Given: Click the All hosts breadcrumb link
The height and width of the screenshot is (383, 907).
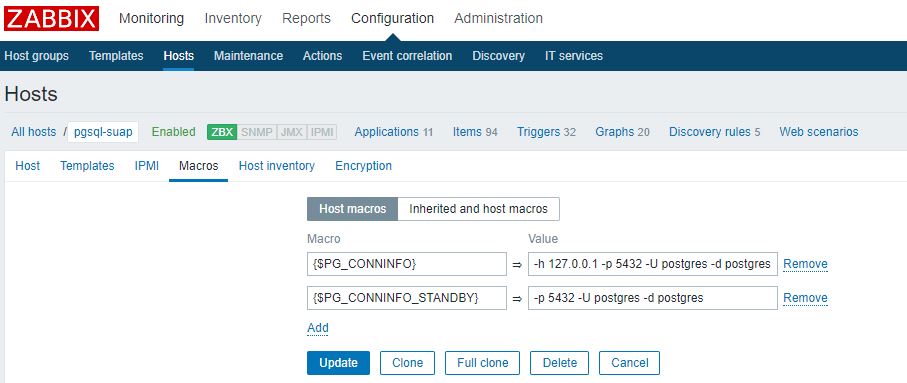Looking at the screenshot, I should (x=34, y=132).
